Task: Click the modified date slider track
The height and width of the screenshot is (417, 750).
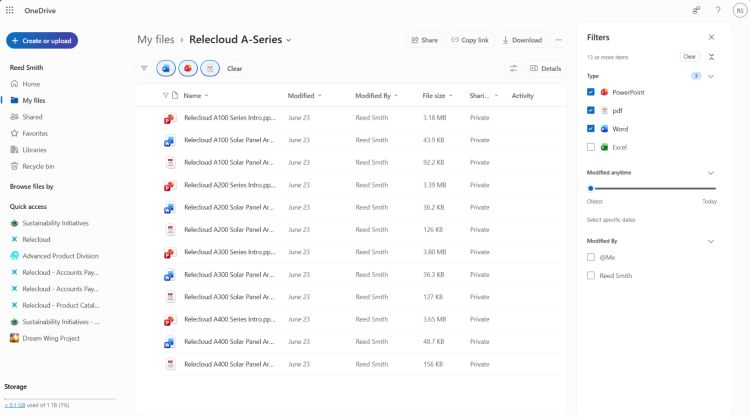Action: click(654, 188)
